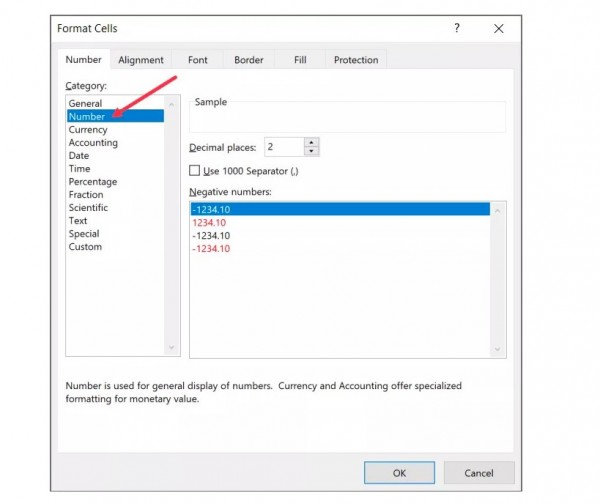Confirm with the OK button
The height and width of the screenshot is (504, 600).
pyautogui.click(x=399, y=473)
